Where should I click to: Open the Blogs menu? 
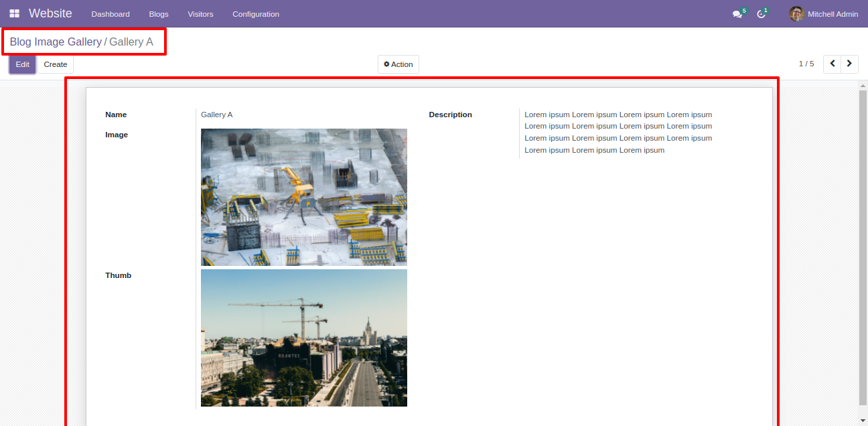point(159,14)
